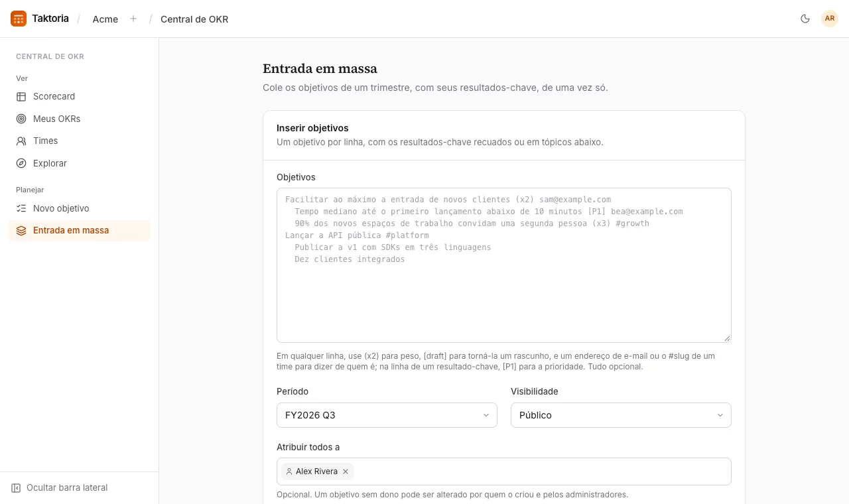The width and height of the screenshot is (849, 504).
Task: Click the Visibilidade dropdown chevron arrow
Action: [x=720, y=415]
